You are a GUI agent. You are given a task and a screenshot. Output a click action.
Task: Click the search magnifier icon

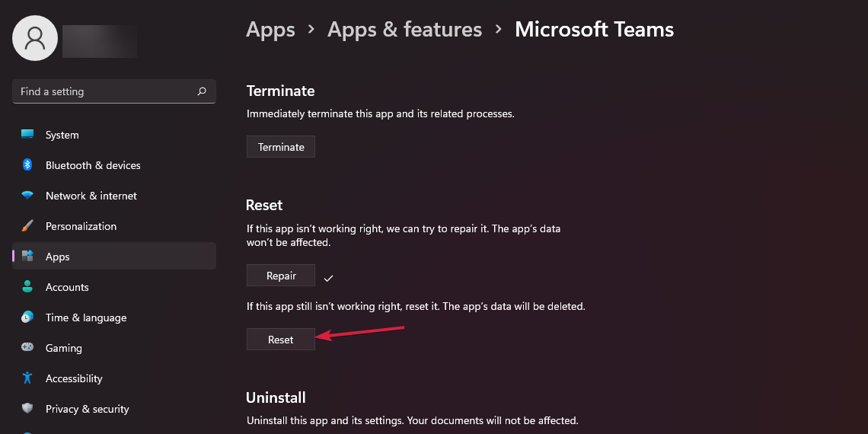pyautogui.click(x=202, y=91)
